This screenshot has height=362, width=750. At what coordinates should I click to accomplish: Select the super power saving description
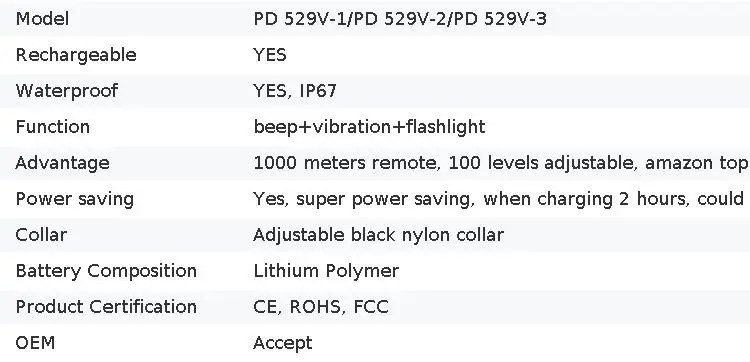click(x=501, y=199)
